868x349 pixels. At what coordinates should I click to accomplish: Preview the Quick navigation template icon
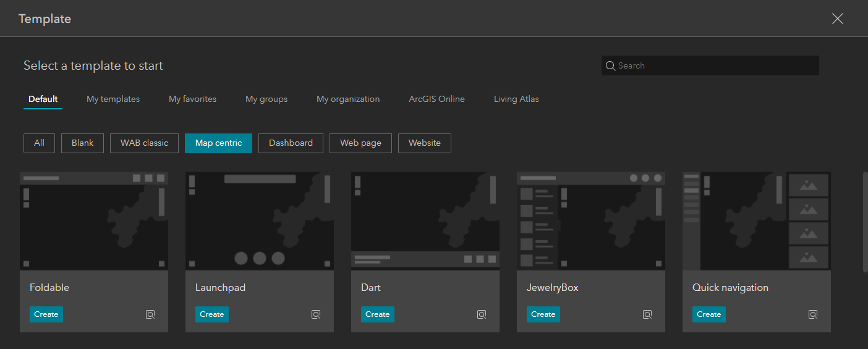click(813, 314)
